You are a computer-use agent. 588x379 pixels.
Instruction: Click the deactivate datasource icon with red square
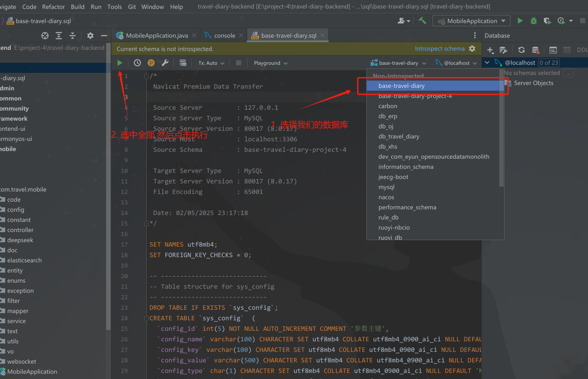coord(535,50)
